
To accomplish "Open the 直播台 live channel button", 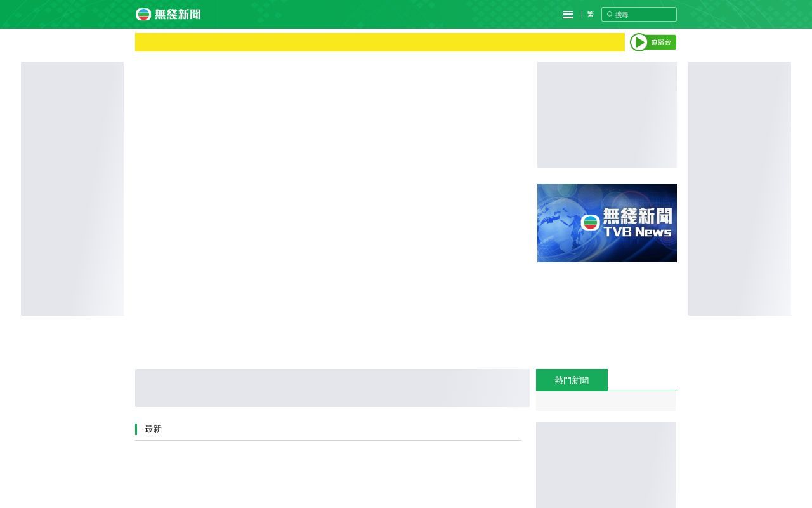I will [653, 42].
